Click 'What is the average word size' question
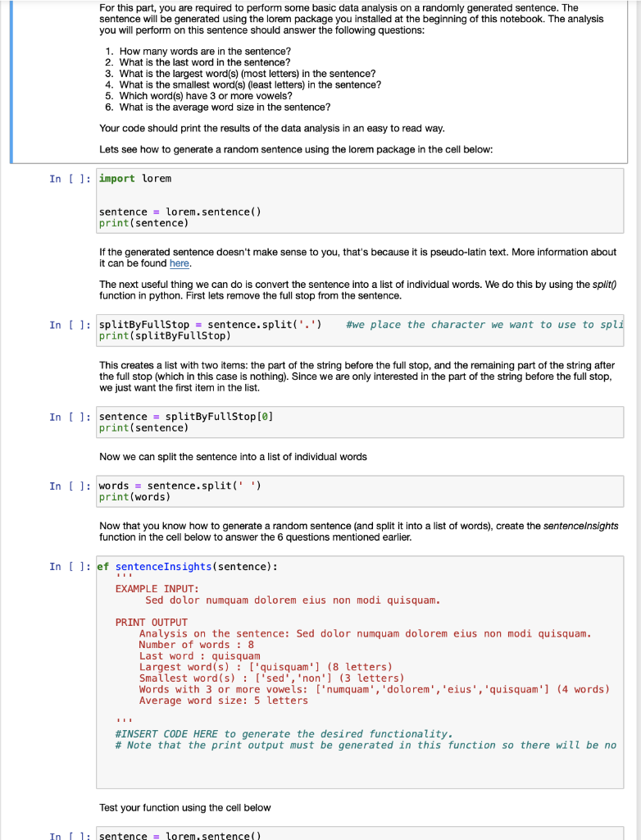 tap(225, 107)
